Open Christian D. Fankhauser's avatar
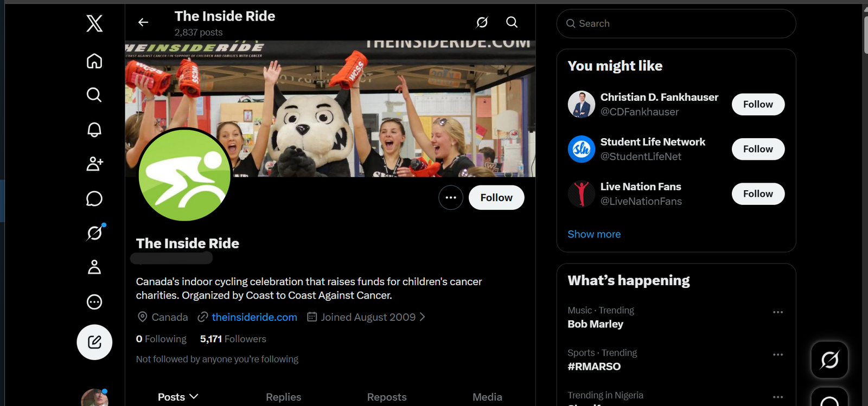The image size is (868, 406). tap(582, 104)
